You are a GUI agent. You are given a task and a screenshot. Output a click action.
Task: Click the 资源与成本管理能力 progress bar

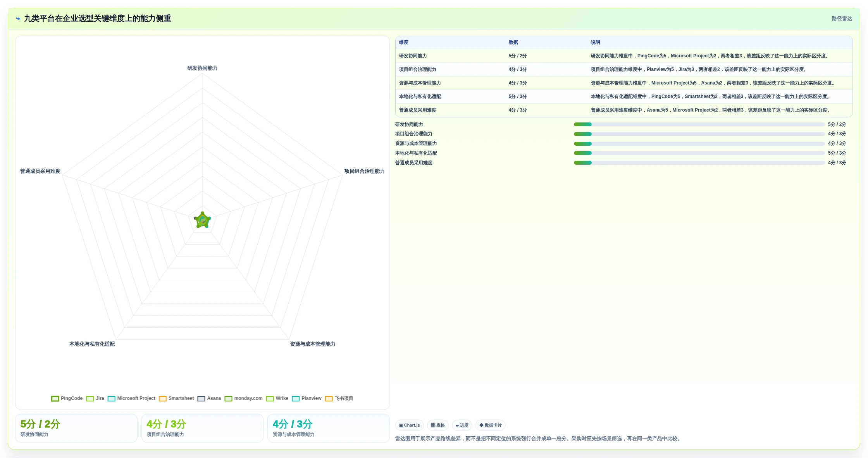tap(699, 143)
